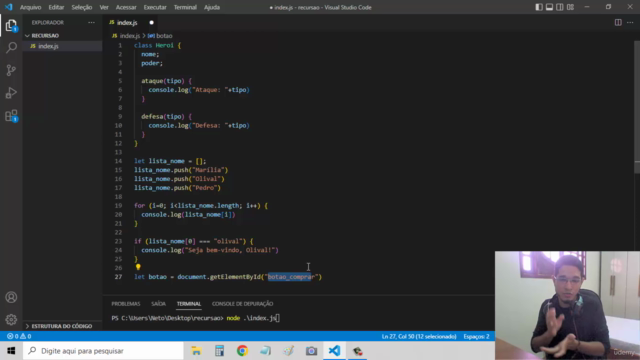Open Google Chrome from taskbar
The height and width of the screenshot is (360, 640).
coord(242,351)
